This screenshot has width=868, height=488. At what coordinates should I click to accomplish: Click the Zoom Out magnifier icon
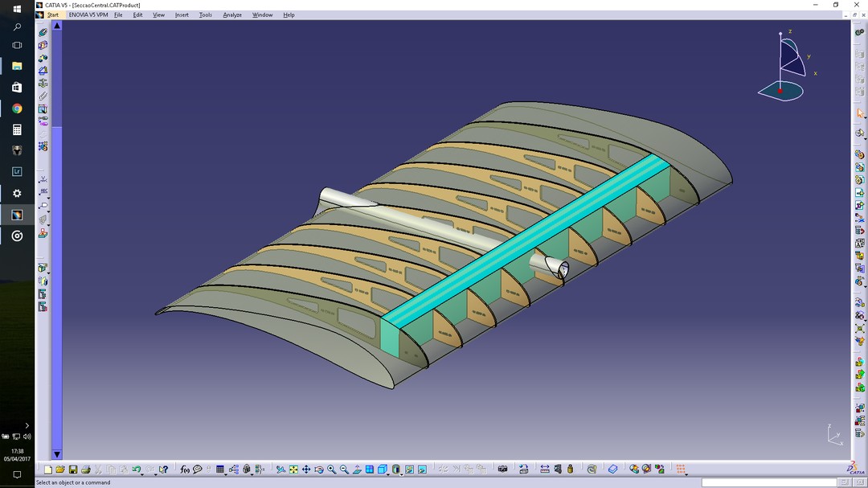click(x=344, y=470)
